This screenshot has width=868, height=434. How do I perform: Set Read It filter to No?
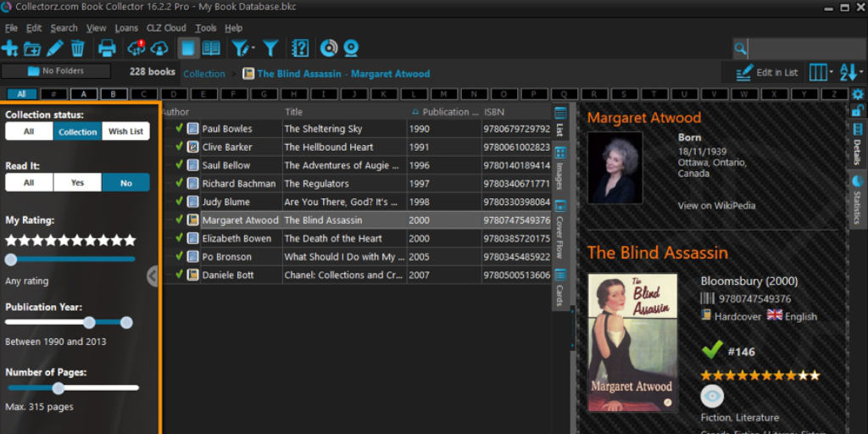click(x=125, y=182)
